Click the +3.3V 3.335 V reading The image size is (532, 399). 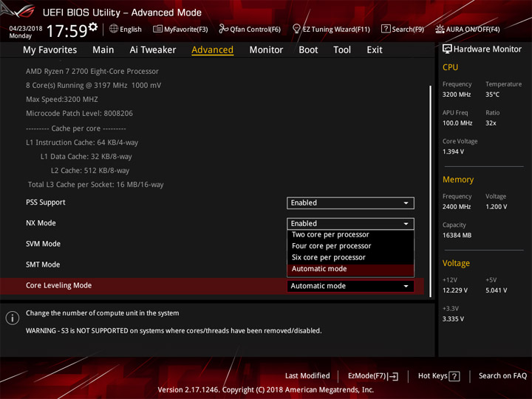tap(453, 319)
